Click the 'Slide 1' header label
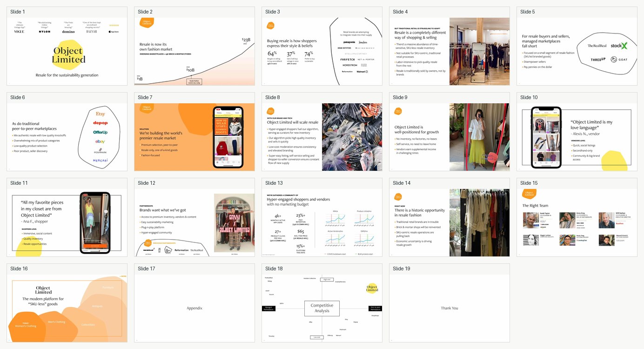 point(18,12)
